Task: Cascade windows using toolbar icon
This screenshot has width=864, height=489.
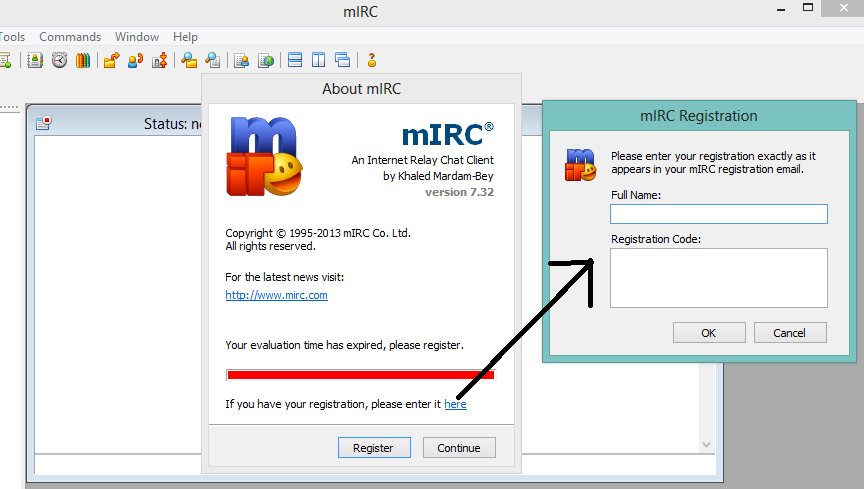Action: (x=343, y=60)
